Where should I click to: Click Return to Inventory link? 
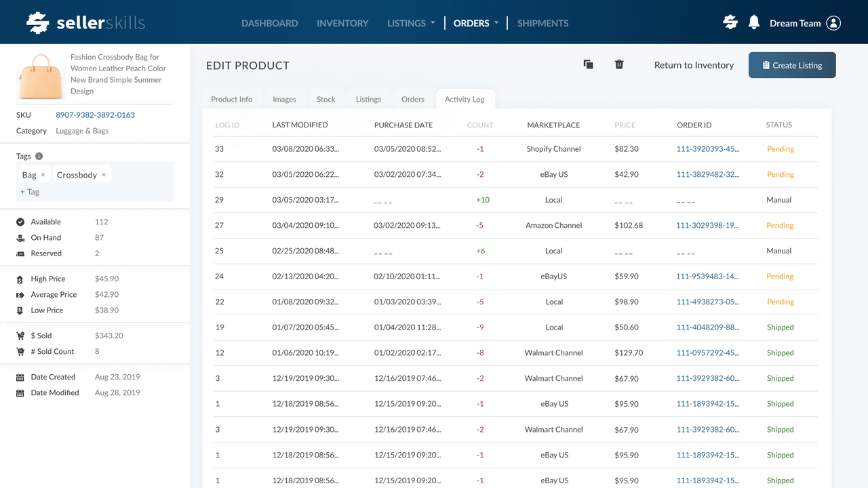point(694,65)
